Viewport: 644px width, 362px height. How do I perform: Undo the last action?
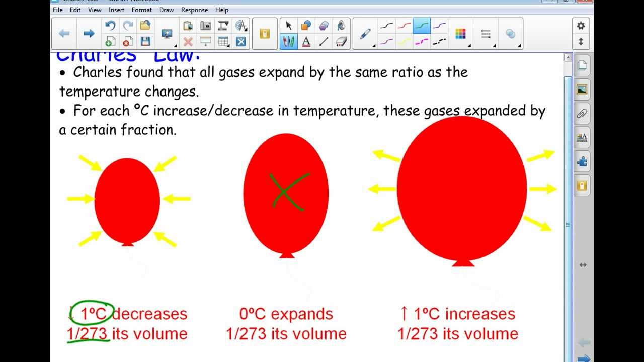click(x=110, y=26)
